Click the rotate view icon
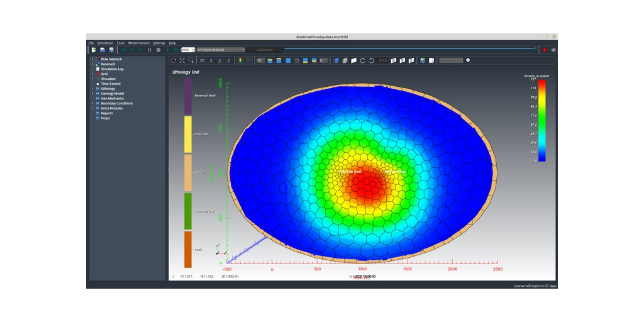Screen dimensions: 644x322 click(174, 60)
